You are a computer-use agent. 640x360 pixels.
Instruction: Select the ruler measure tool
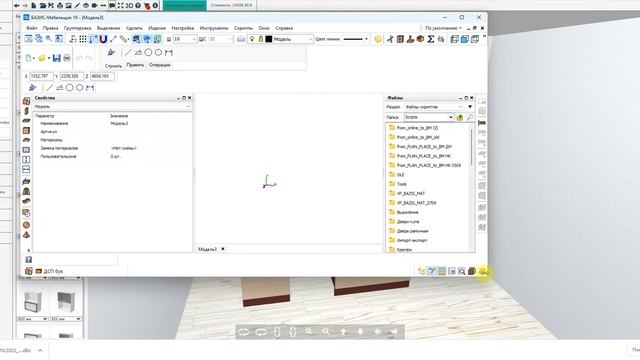(x=124, y=39)
